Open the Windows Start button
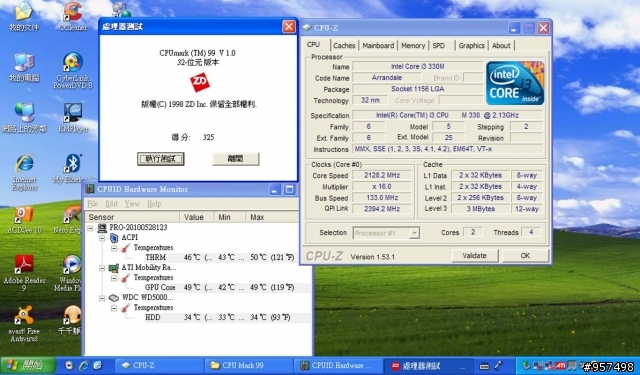 (x=28, y=365)
